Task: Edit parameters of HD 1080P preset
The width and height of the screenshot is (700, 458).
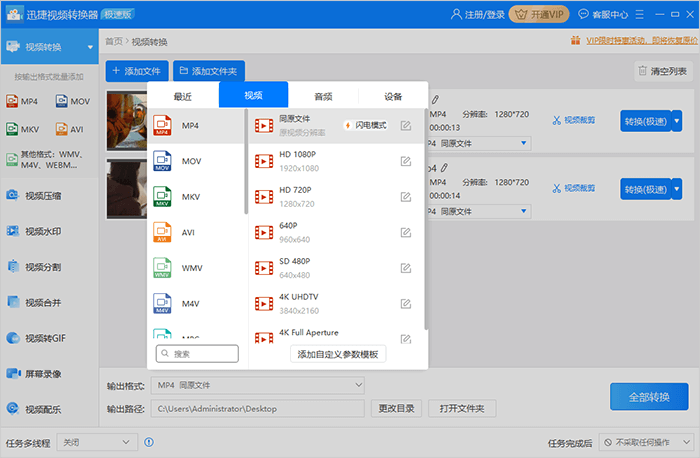Action: [x=406, y=161]
